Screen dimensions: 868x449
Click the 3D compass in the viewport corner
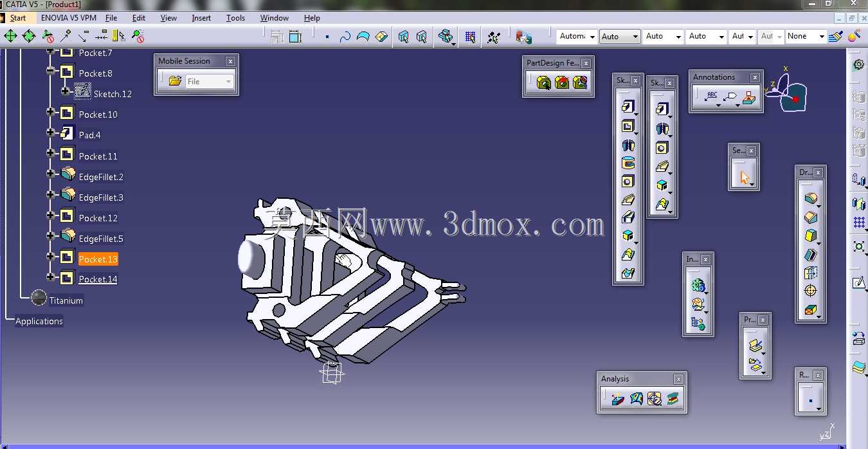point(787,91)
